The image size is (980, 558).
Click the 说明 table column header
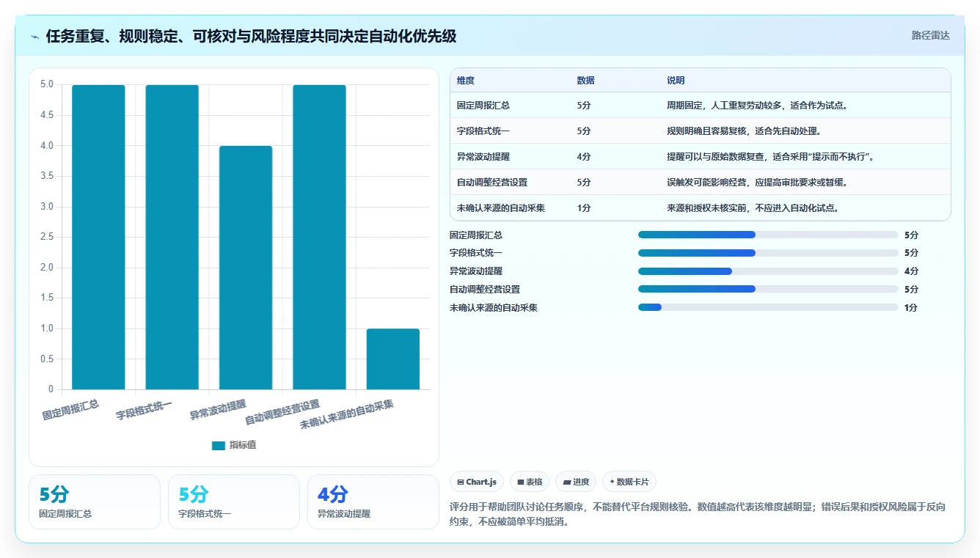tap(676, 81)
